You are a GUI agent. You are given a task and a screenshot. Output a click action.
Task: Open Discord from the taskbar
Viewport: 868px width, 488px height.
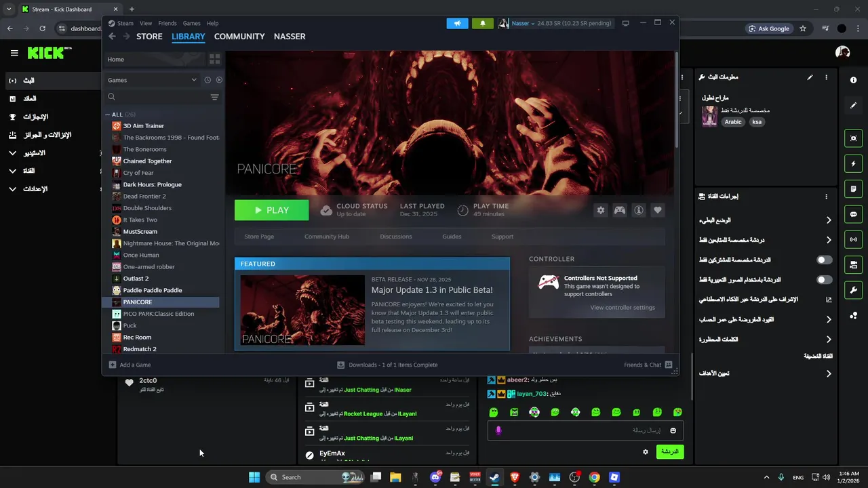click(x=435, y=477)
